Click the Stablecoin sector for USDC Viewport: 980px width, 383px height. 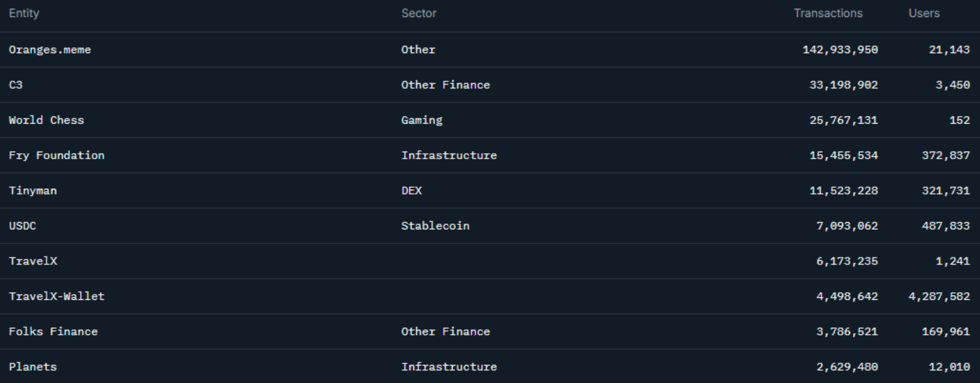pos(435,226)
